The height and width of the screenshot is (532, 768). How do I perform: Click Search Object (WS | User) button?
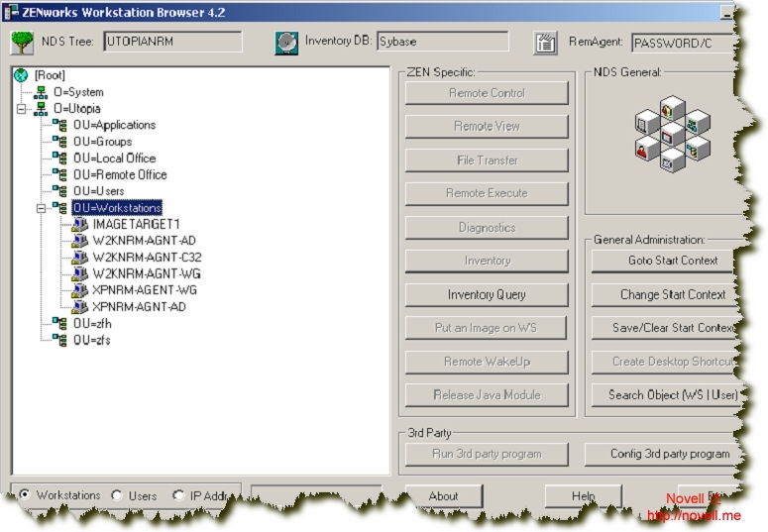667,395
